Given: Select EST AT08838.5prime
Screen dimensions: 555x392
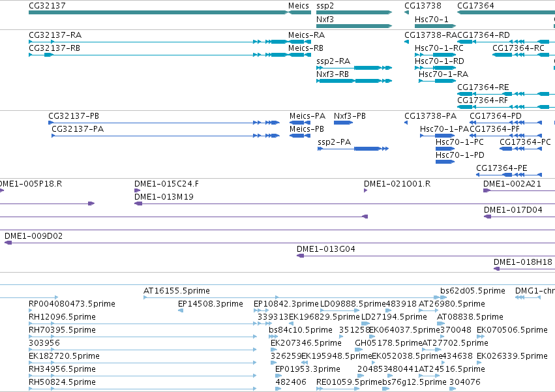Looking at the screenshot, I should [x=470, y=317].
